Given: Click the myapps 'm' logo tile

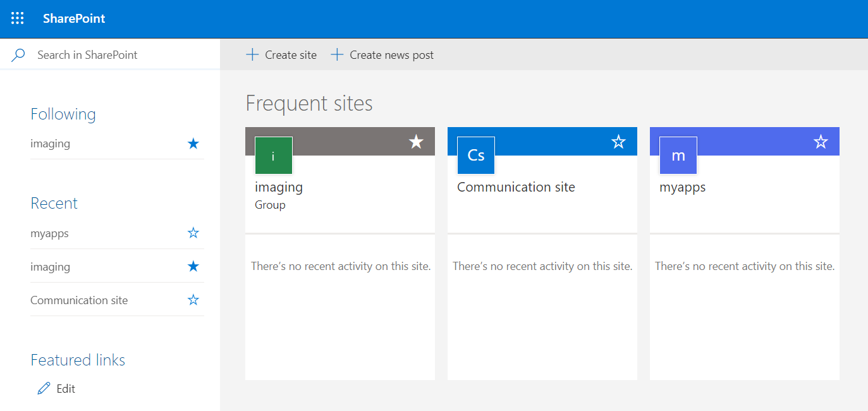Looking at the screenshot, I should click(678, 156).
